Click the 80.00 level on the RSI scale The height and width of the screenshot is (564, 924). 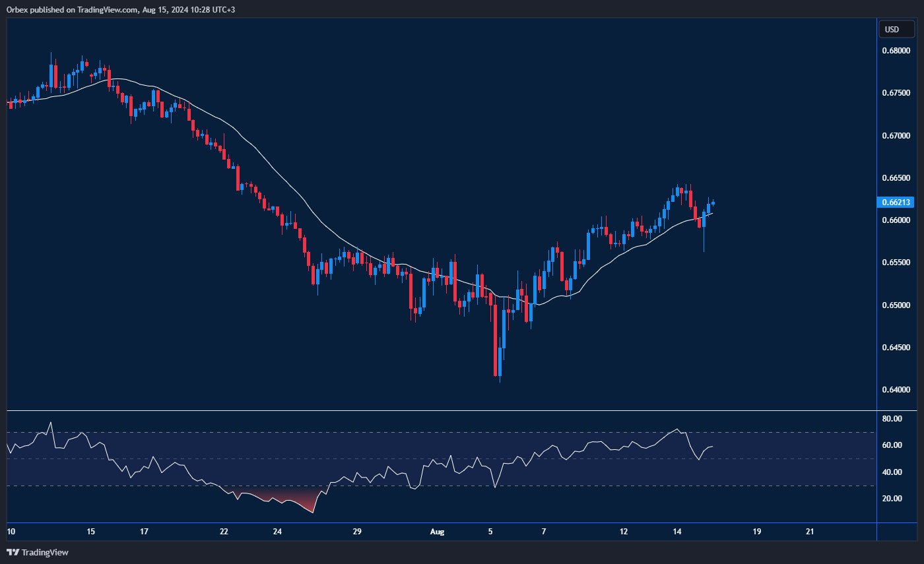click(892, 419)
